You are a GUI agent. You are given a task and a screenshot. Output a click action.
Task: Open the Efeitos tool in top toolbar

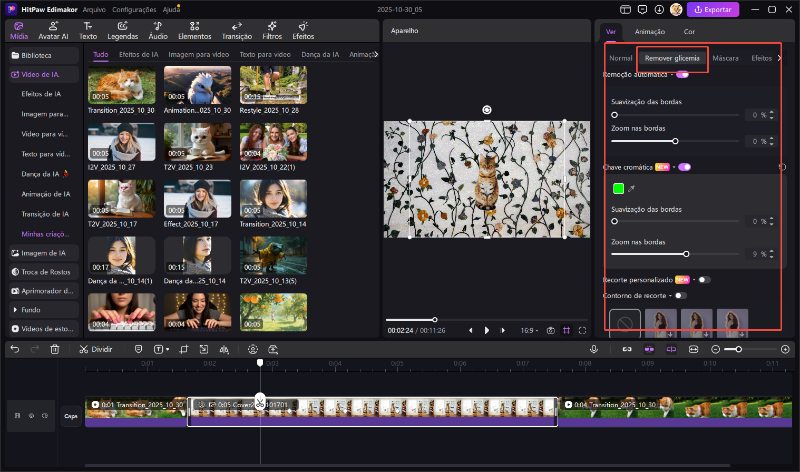pyautogui.click(x=303, y=31)
